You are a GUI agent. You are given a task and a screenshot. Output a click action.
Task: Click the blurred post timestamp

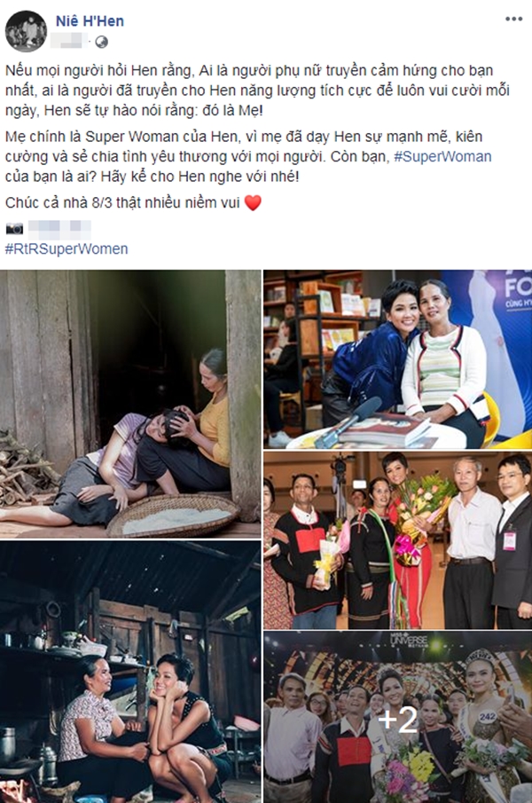[x=68, y=41]
